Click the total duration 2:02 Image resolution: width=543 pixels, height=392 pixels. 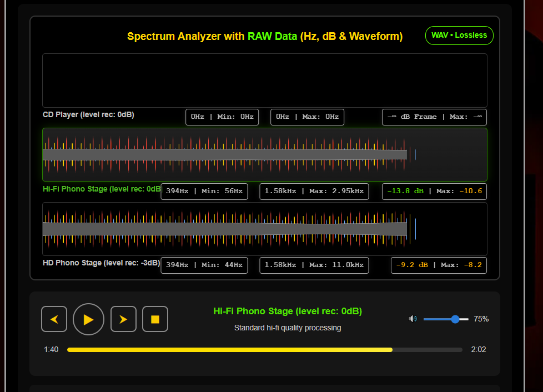click(x=479, y=349)
